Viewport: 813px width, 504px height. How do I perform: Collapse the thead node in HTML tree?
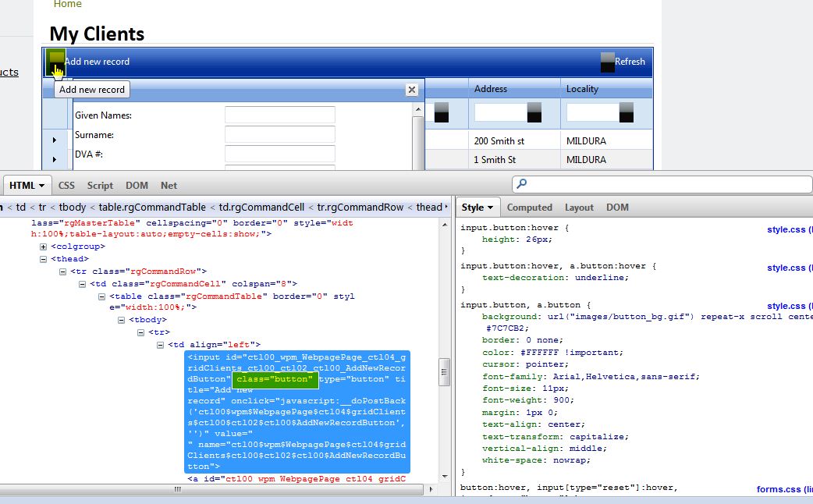tap(44, 259)
